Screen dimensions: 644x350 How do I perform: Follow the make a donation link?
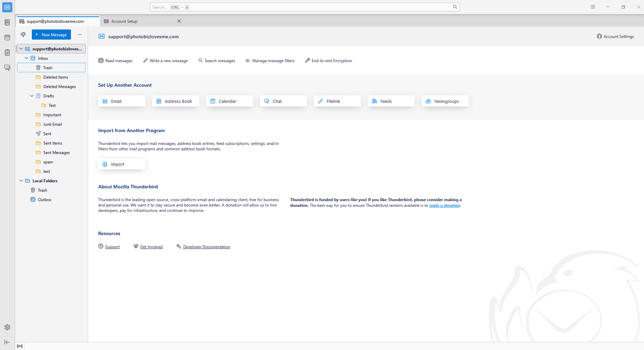click(x=445, y=206)
